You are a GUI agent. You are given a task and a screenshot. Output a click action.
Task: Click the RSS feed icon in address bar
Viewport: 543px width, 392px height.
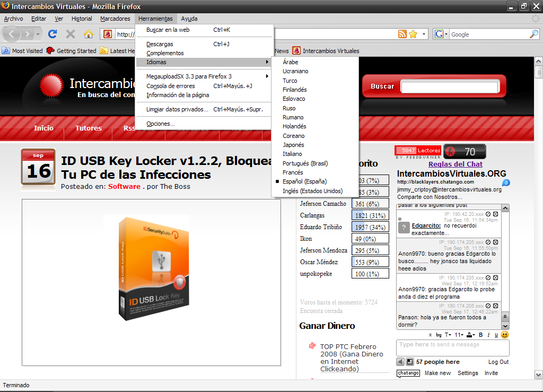pyautogui.click(x=402, y=34)
